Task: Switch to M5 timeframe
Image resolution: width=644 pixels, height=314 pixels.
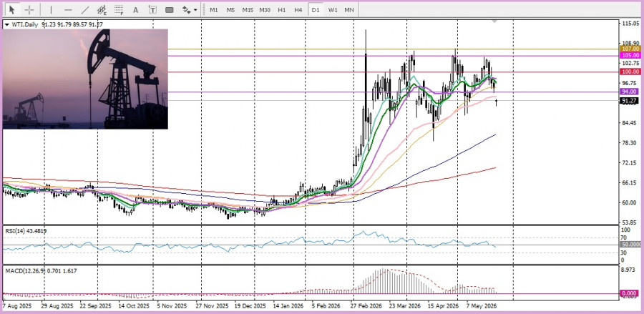Action: point(230,9)
